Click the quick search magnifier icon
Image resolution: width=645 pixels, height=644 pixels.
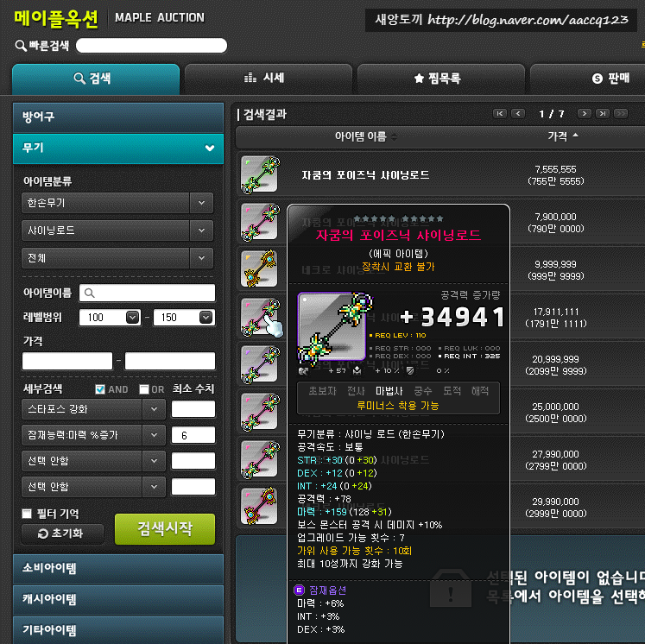pos(21,45)
